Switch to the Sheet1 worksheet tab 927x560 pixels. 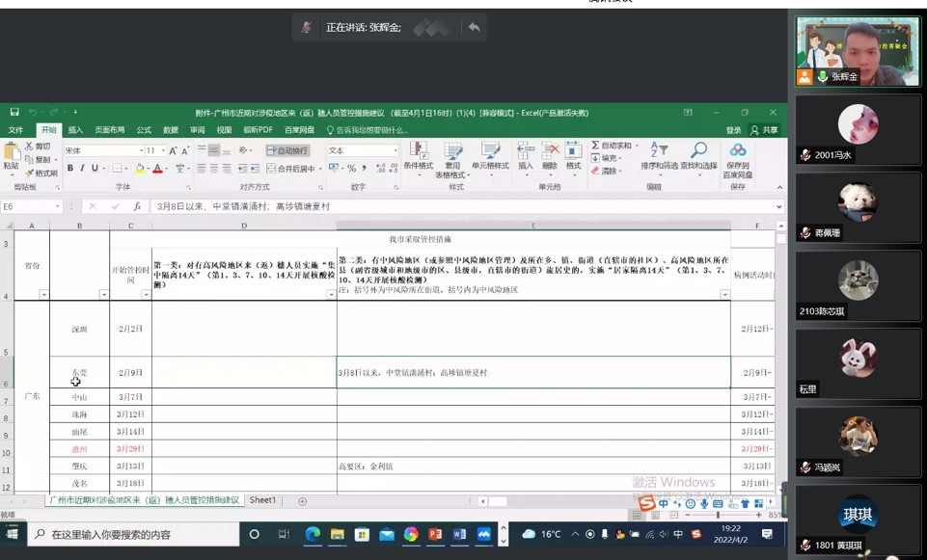[x=262, y=500]
